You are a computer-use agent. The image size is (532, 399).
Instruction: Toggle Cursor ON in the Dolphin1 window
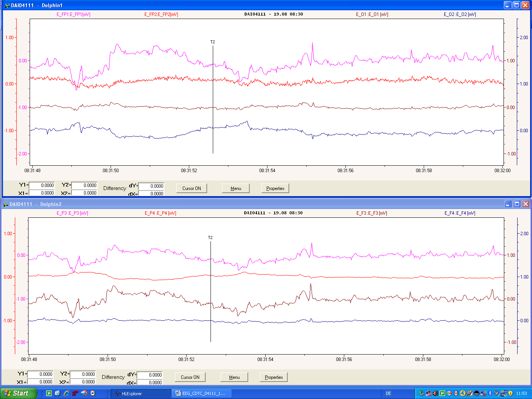[192, 188]
